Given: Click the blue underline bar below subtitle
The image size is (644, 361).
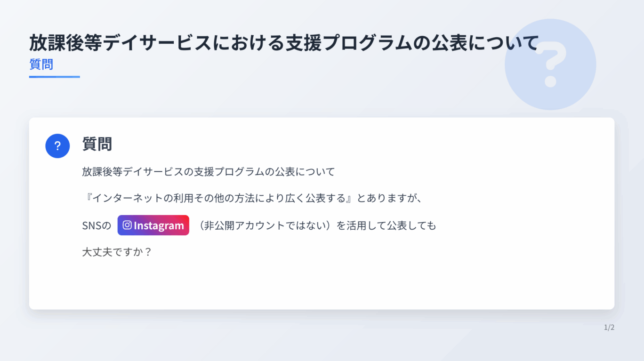Looking at the screenshot, I should coord(54,77).
